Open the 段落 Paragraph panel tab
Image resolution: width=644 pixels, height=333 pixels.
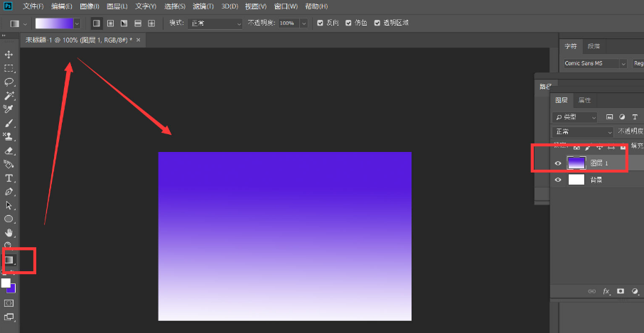click(x=594, y=46)
